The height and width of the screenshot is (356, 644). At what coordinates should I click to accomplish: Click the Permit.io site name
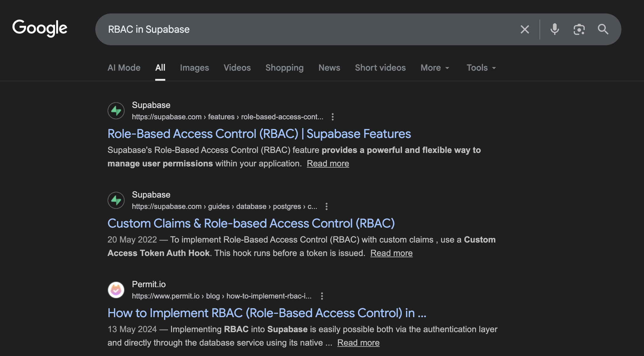pyautogui.click(x=149, y=284)
